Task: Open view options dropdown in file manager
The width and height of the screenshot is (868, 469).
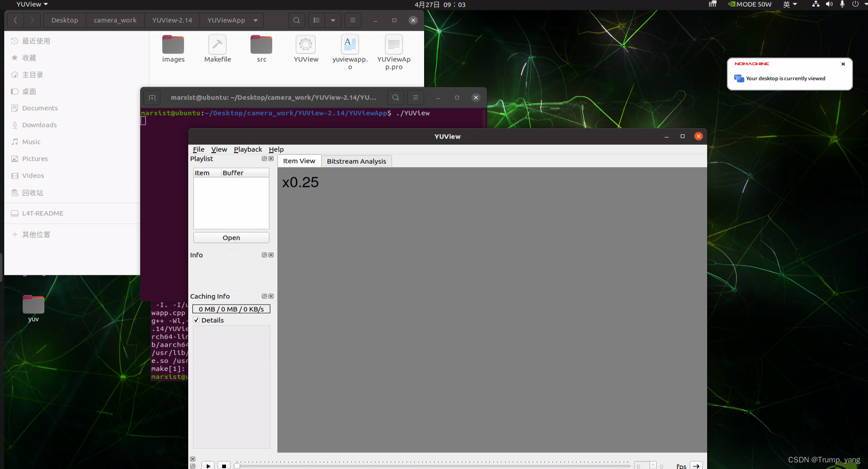Action: (333, 20)
